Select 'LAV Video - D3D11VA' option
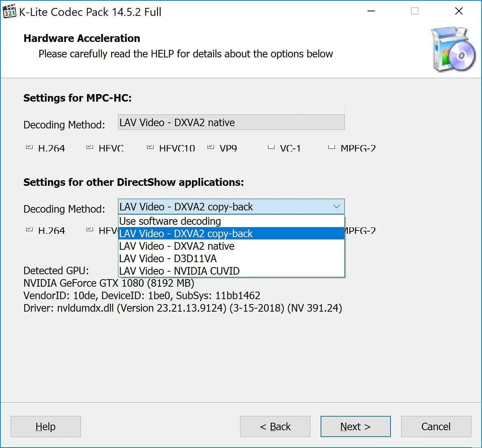 (x=231, y=258)
